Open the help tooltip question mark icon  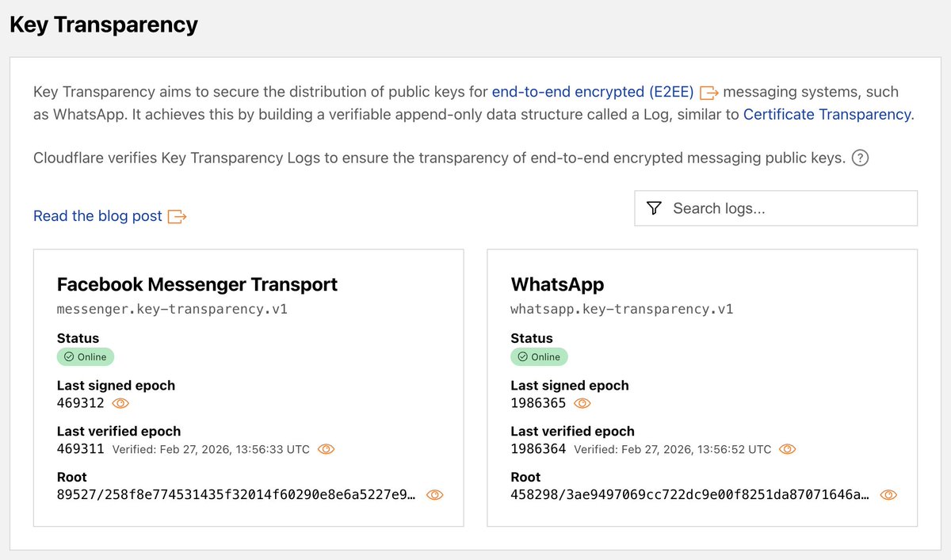tap(861, 158)
